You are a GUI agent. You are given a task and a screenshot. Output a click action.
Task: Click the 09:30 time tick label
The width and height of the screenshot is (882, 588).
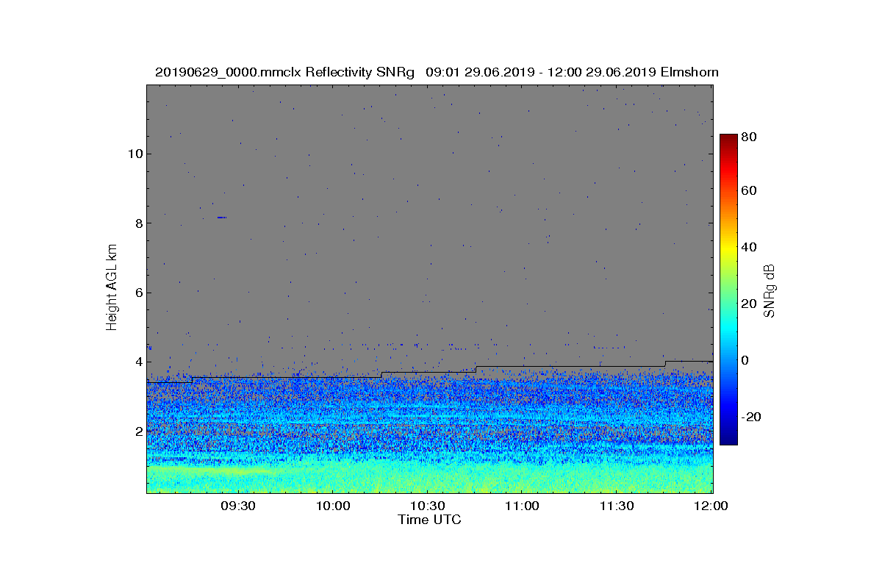[237, 506]
